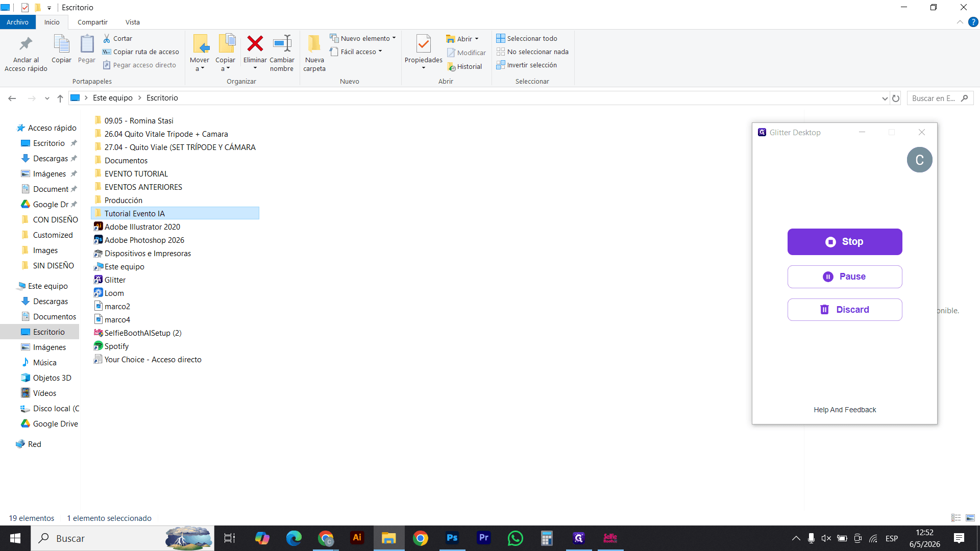Select Red in the navigation pane
The image size is (980, 551).
(29, 444)
